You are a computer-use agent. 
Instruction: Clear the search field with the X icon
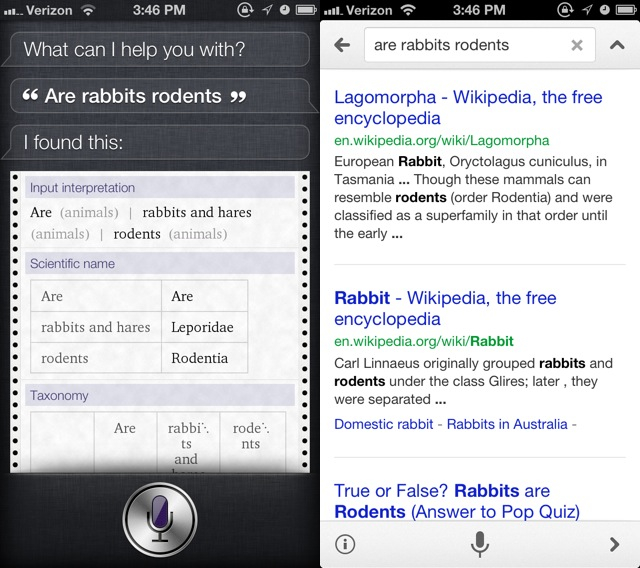coord(576,45)
